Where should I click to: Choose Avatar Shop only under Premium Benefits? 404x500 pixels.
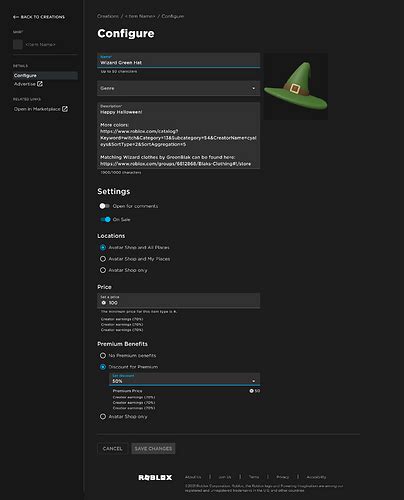click(103, 416)
